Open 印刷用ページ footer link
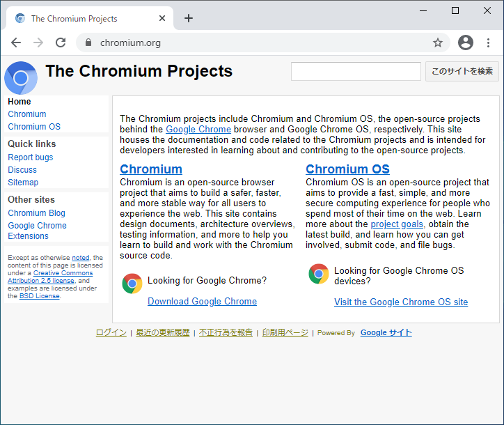This screenshot has height=425, width=504. coord(285,332)
